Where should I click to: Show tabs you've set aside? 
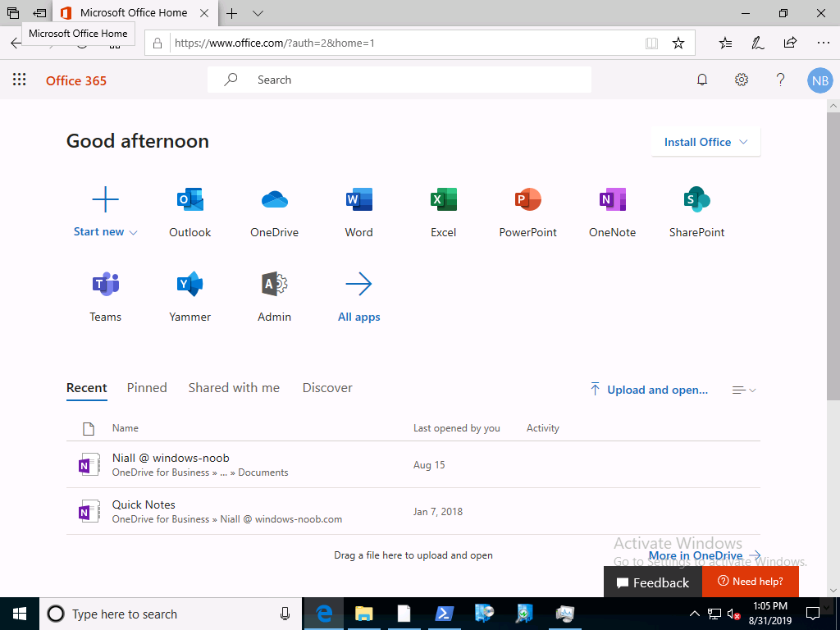click(13, 13)
